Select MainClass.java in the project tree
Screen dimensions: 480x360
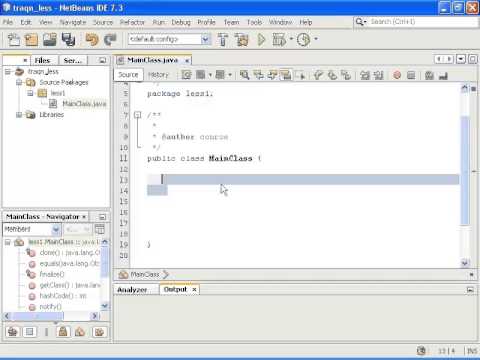coord(84,104)
